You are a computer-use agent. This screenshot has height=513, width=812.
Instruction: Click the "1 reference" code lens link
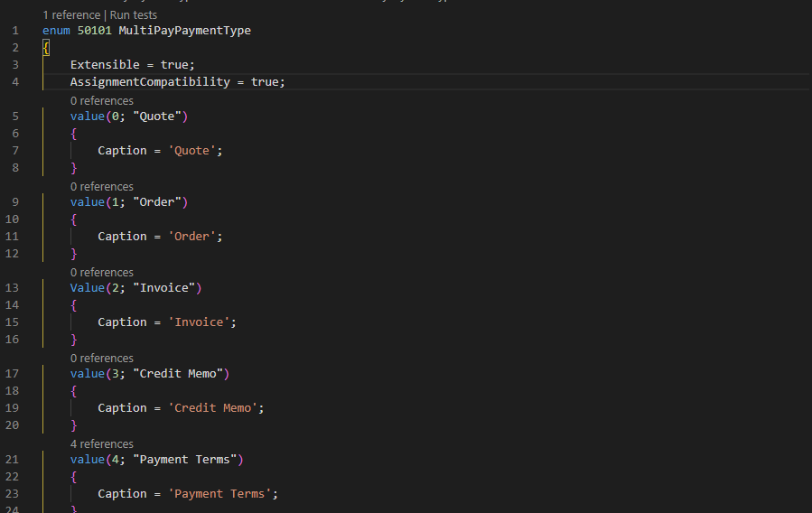tap(72, 15)
